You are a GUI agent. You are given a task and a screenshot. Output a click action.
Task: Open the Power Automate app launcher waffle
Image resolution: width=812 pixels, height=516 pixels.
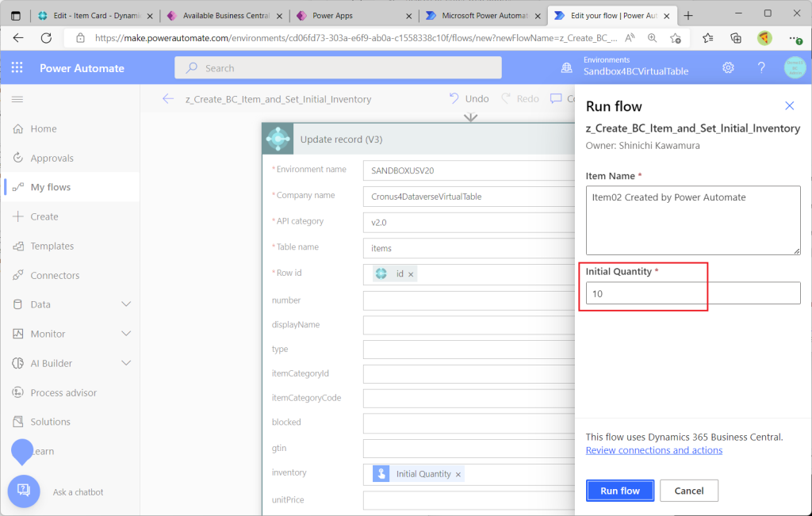(17, 68)
